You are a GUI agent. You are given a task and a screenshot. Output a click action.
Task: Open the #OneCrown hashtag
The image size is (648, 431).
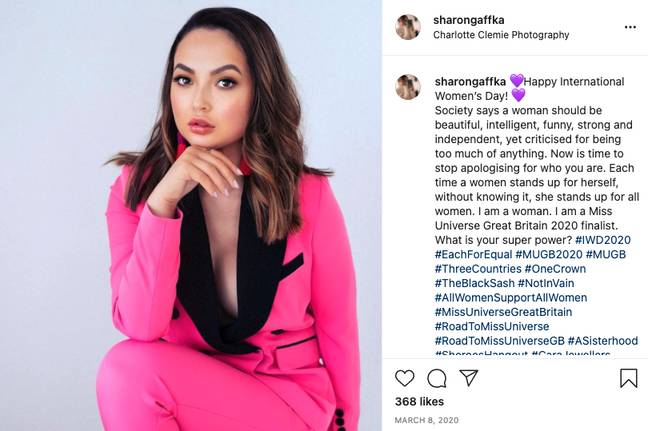click(555, 269)
